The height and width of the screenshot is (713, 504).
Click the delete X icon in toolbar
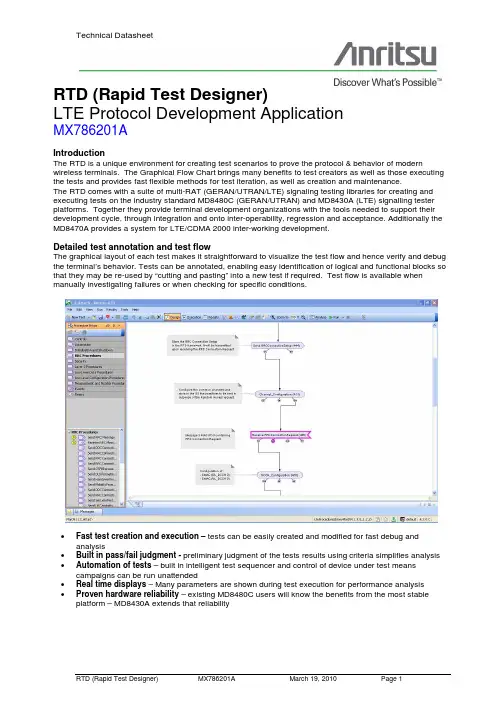click(x=158, y=317)
